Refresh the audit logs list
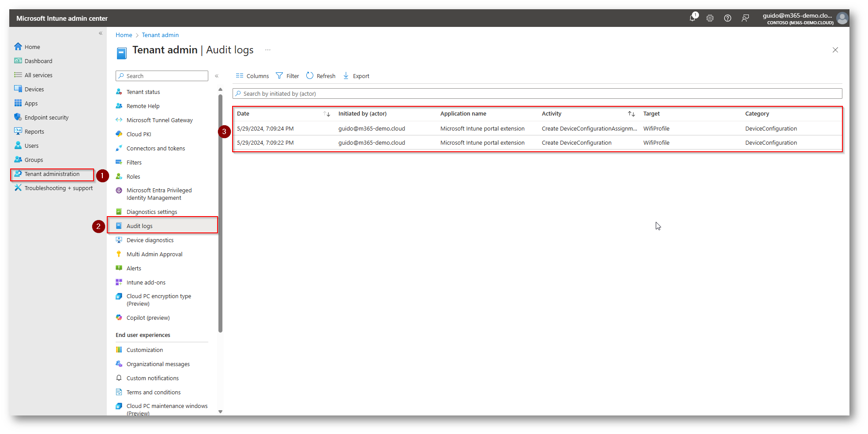Image resolution: width=868 pixels, height=434 pixels. coord(321,76)
